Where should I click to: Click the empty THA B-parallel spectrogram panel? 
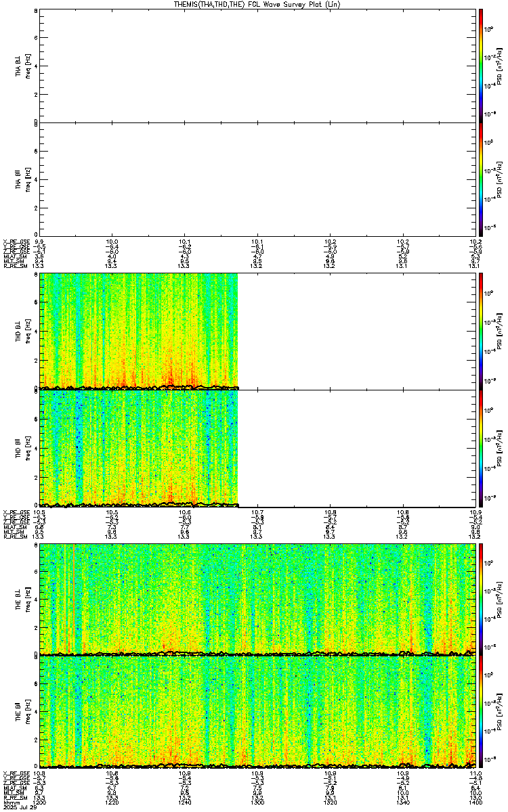coord(257,179)
